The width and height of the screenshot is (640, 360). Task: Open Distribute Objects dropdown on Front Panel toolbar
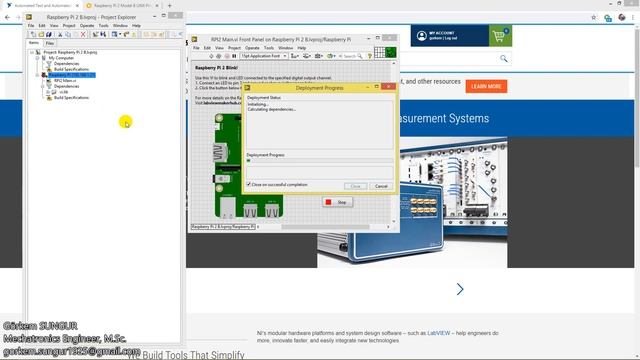coord(307,56)
